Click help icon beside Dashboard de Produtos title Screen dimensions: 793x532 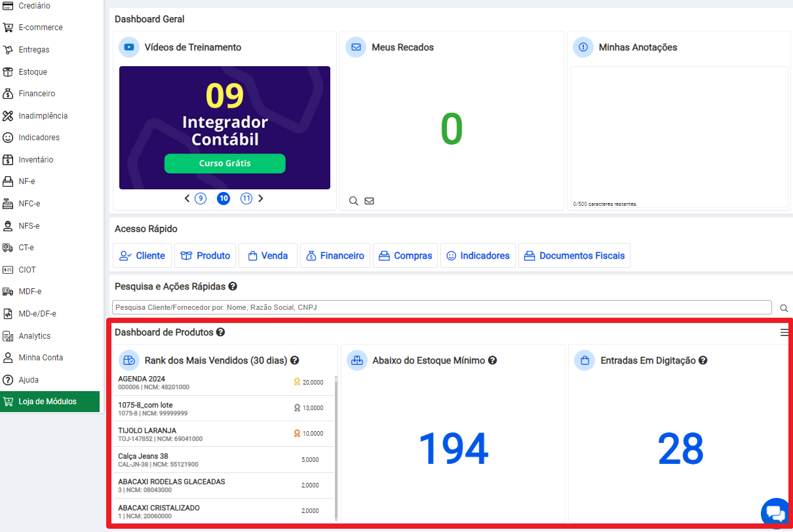[x=220, y=332]
